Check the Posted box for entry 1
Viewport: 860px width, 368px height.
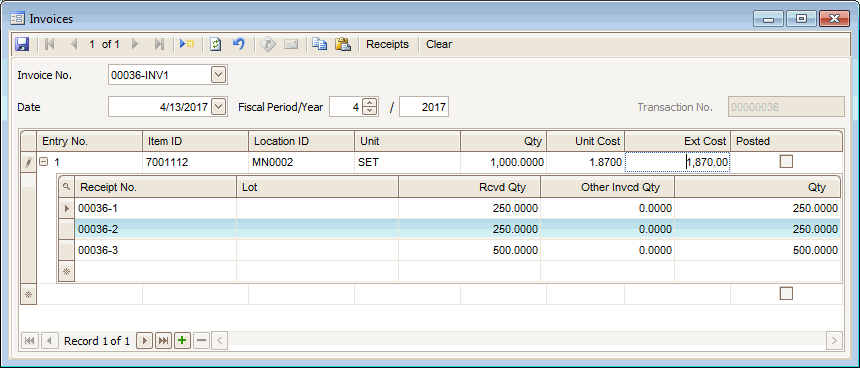786,162
